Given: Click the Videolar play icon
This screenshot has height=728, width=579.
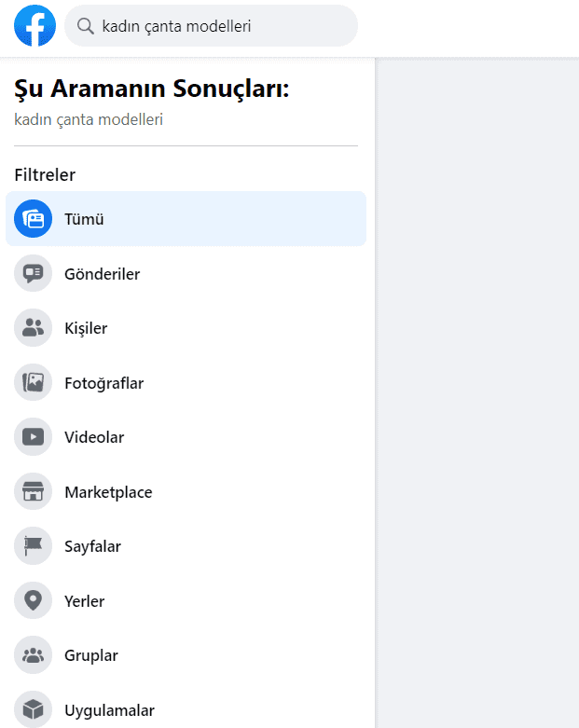Looking at the screenshot, I should point(34,437).
